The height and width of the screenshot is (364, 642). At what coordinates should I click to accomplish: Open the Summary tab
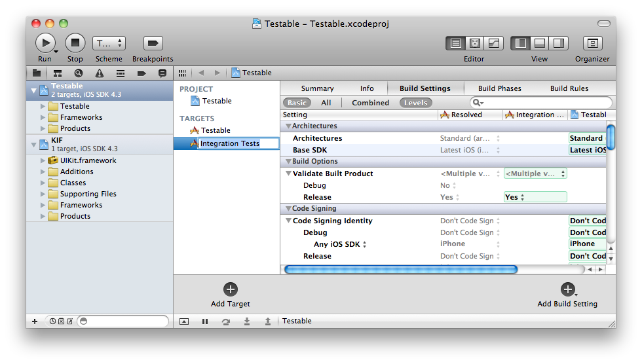click(317, 88)
